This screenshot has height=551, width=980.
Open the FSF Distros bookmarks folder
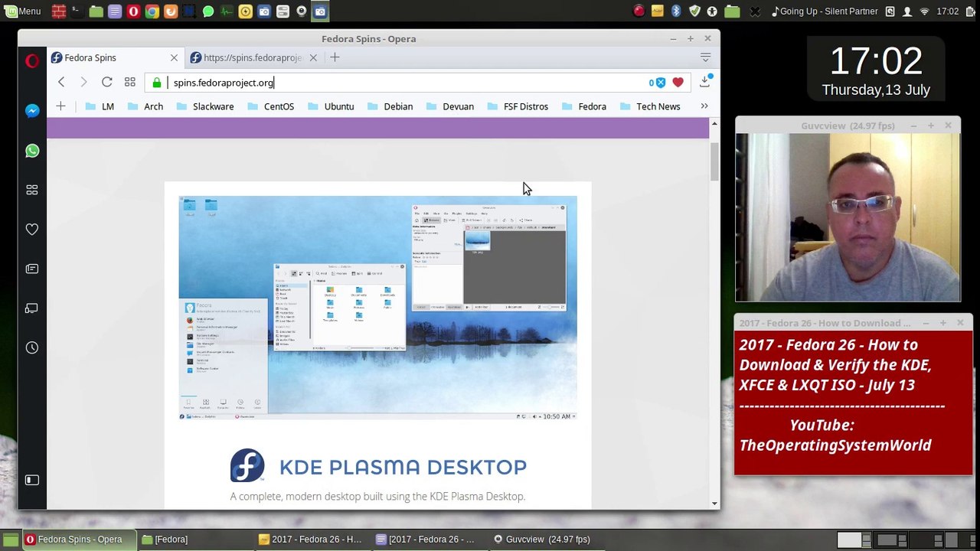coord(517,106)
